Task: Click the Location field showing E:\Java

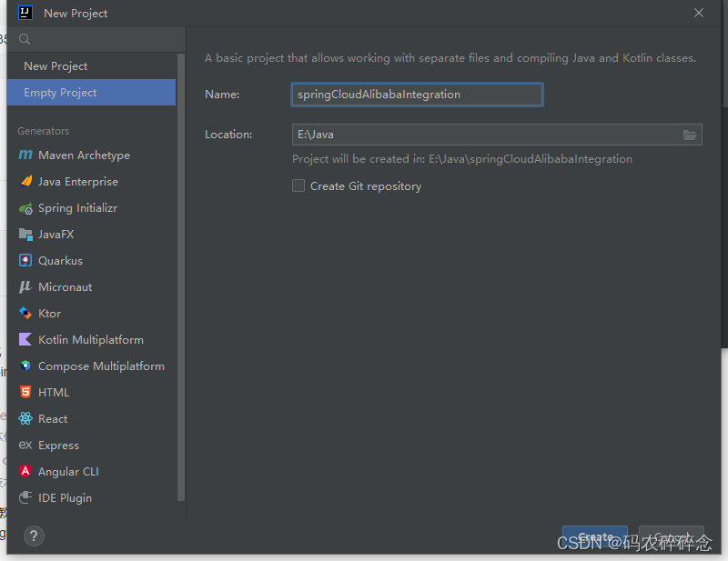Action: 497,135
